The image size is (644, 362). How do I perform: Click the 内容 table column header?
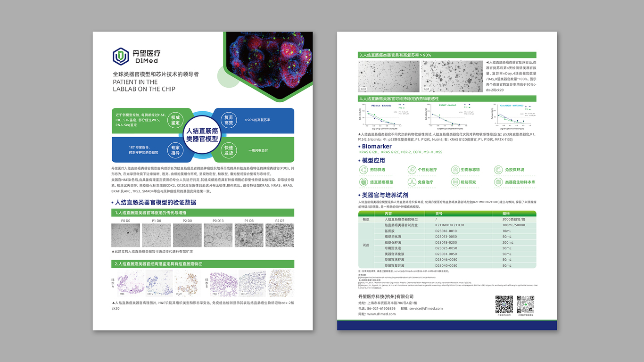tap(388, 214)
